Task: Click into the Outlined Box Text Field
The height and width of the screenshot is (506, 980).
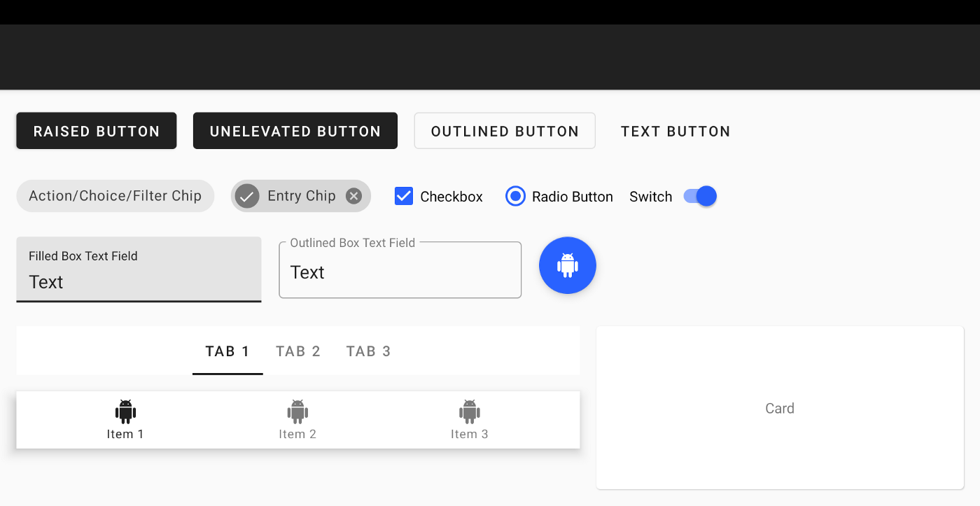Action: [x=400, y=271]
